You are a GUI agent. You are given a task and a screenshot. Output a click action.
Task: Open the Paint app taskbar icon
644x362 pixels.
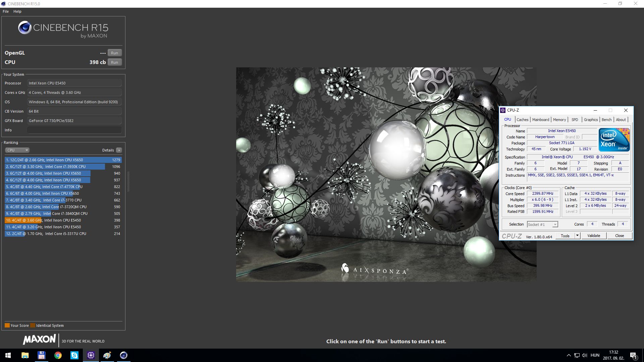[107, 355]
